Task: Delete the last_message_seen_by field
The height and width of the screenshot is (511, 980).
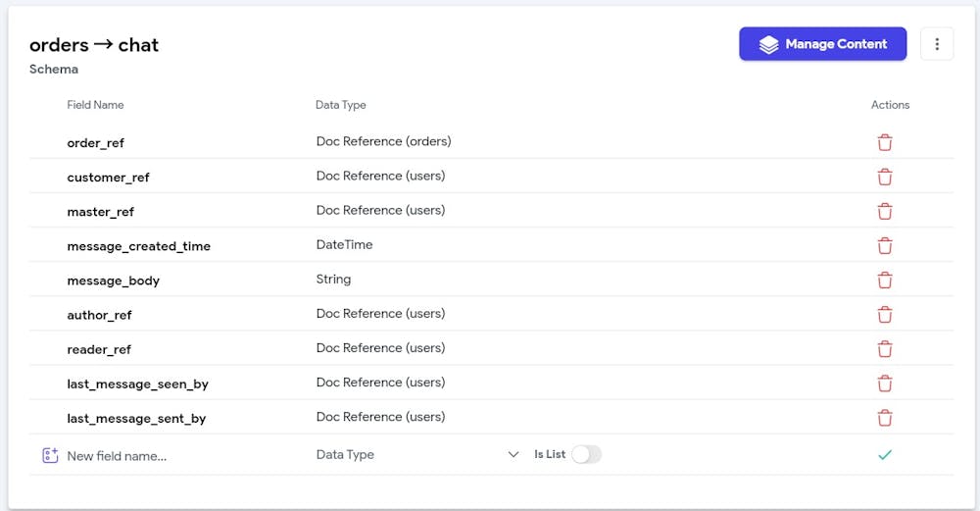Action: pyautogui.click(x=885, y=383)
